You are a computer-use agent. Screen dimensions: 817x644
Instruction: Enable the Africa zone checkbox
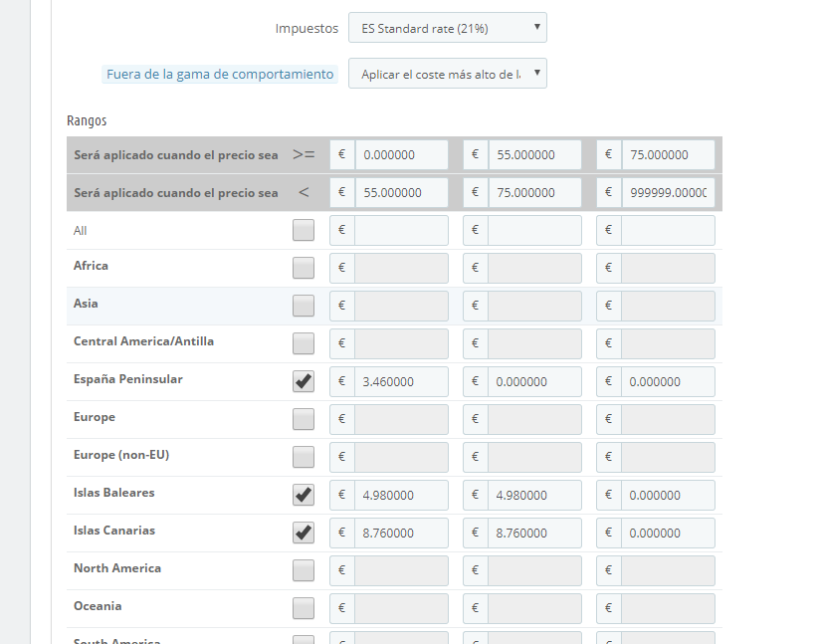pos(304,268)
